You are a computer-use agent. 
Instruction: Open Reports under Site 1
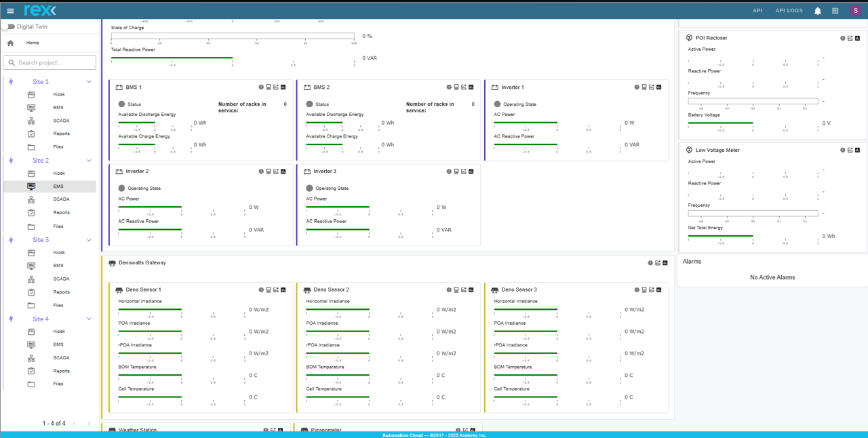tap(61, 134)
